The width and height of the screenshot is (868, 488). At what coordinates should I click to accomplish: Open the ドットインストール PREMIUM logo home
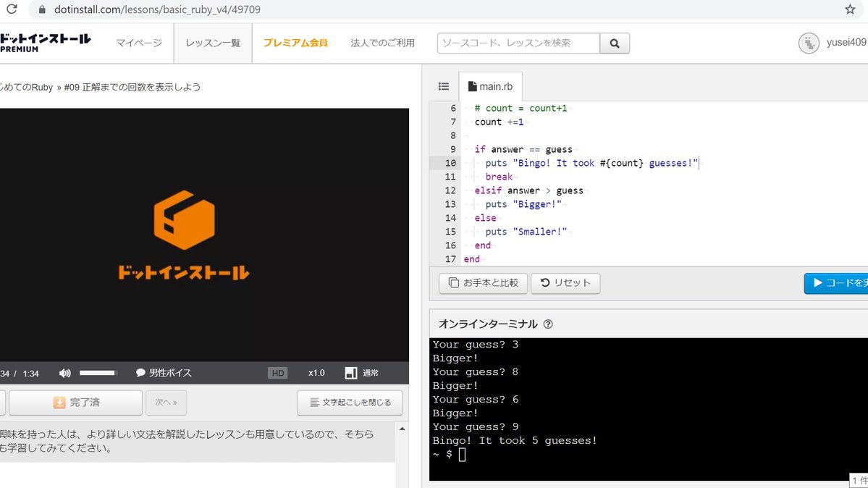[x=46, y=43]
